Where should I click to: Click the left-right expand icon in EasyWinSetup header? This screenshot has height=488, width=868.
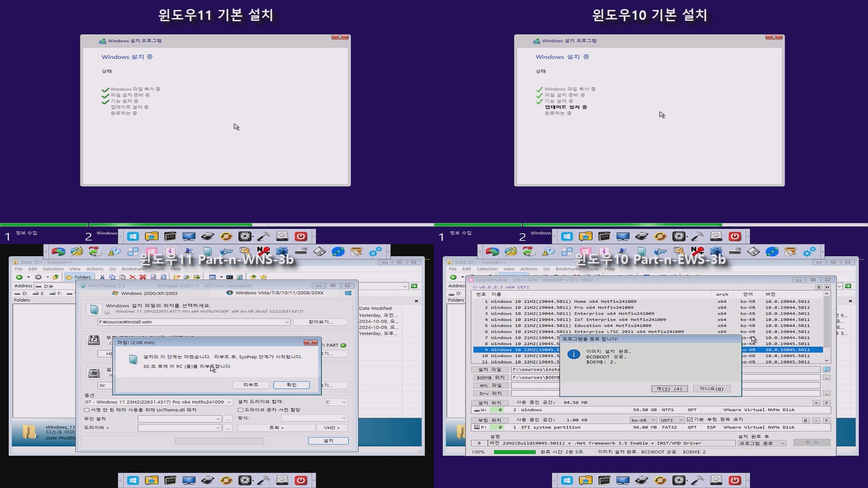(x=827, y=287)
